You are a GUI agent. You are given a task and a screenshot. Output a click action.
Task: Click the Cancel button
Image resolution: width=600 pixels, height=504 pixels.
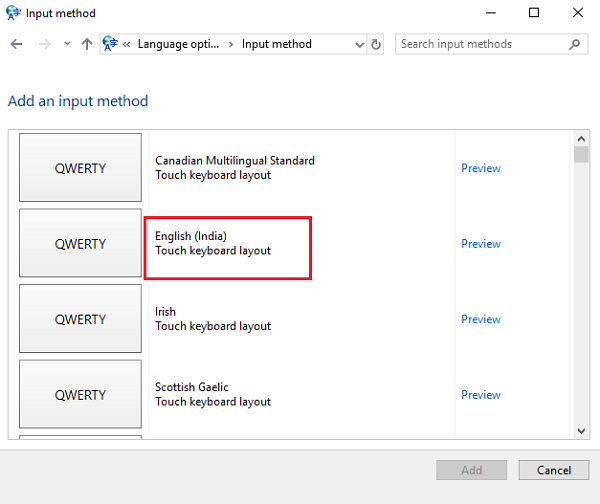tap(554, 470)
